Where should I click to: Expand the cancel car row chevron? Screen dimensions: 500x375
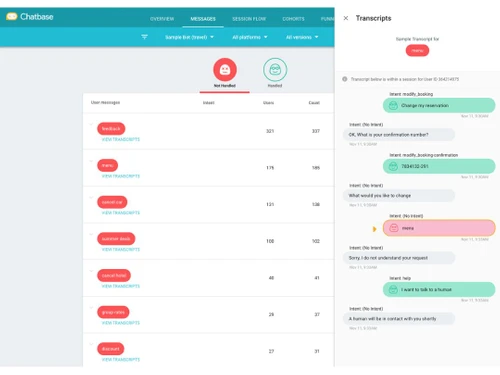click(x=91, y=197)
